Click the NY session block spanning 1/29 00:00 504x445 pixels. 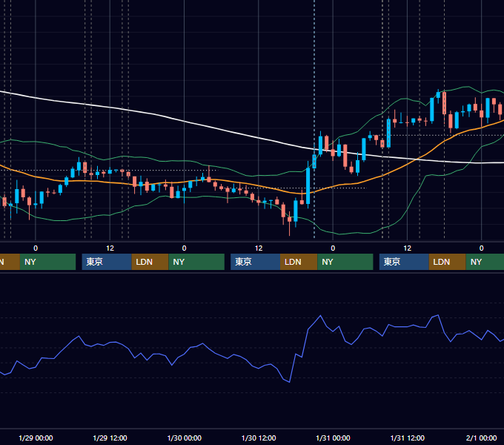pyautogui.click(x=47, y=262)
